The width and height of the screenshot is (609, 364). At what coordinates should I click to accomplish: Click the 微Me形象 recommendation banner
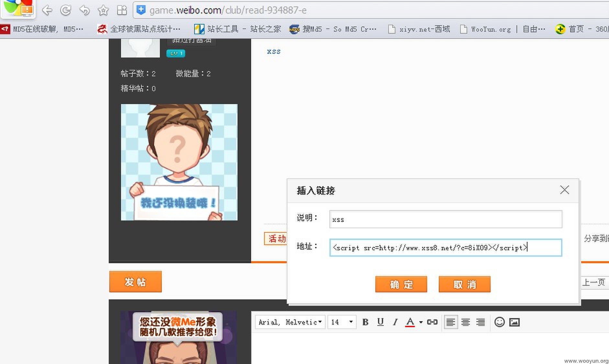pyautogui.click(x=178, y=327)
